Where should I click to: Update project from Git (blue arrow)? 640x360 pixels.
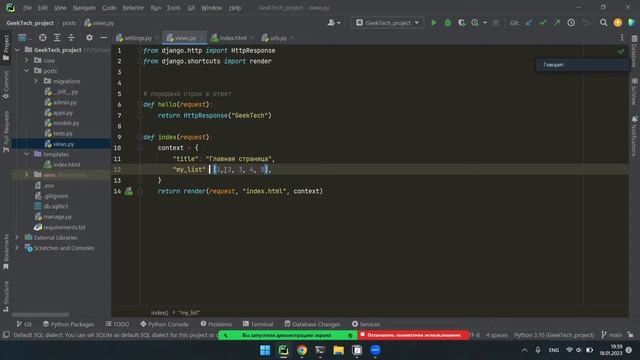tap(529, 23)
